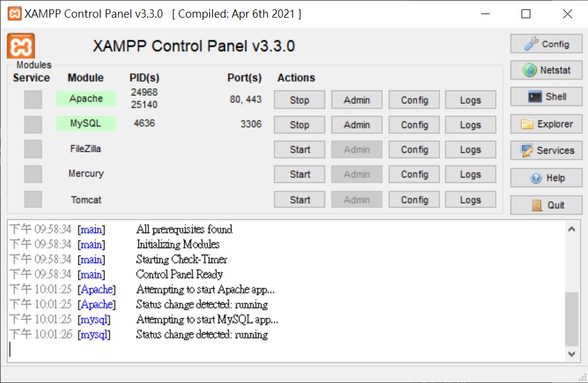Open Tomcat Config menu
Image resolution: width=588 pixels, height=383 pixels.
pos(414,199)
